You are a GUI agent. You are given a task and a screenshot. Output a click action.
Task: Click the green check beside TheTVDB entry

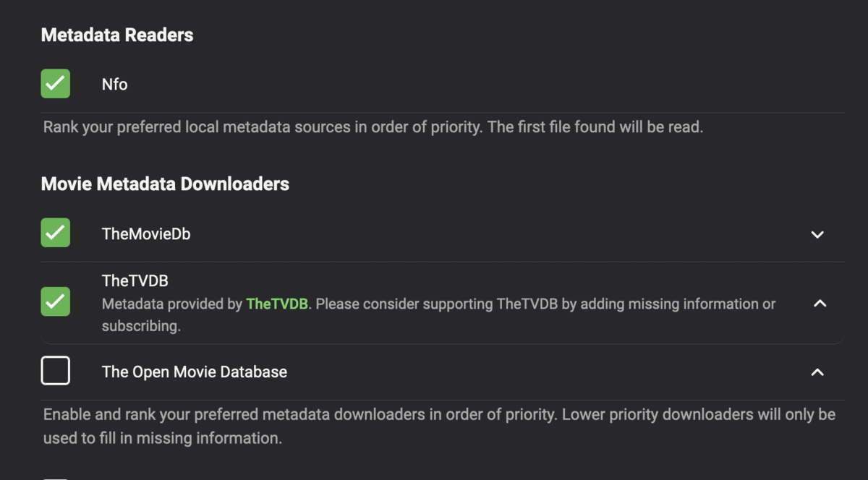pyautogui.click(x=55, y=302)
